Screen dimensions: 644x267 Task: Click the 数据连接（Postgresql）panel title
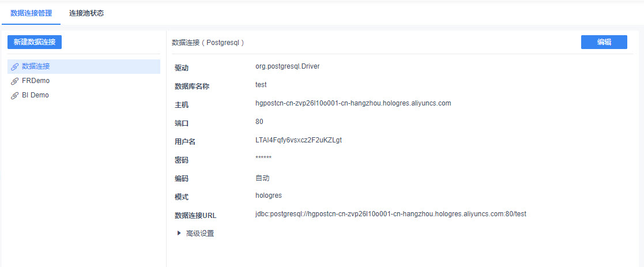pyautogui.click(x=208, y=42)
